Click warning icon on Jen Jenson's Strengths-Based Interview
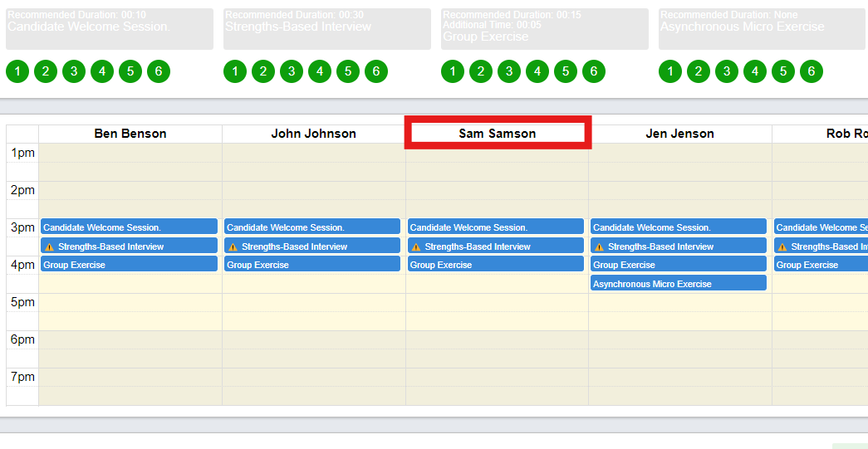Viewport: 868px width, 449px height. [600, 247]
